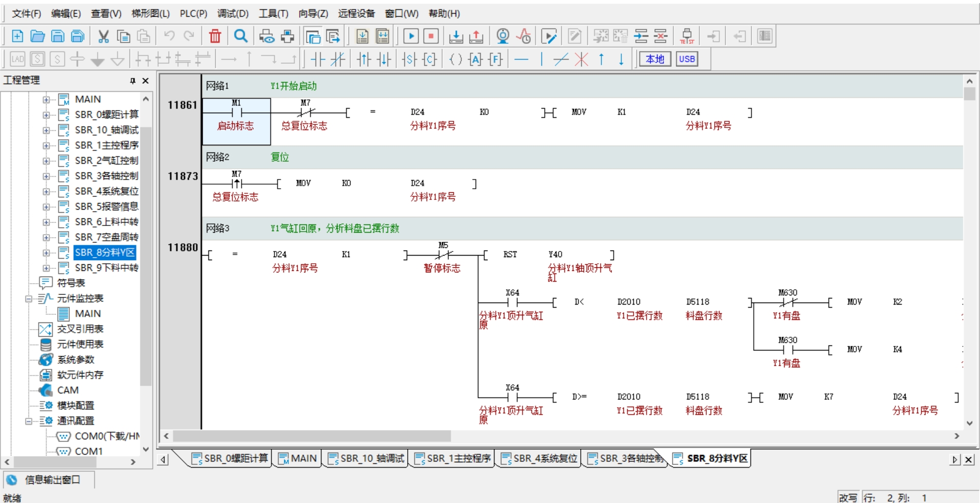Start PLC run with the play icon
Screen dimensions: 980x503
(411, 36)
